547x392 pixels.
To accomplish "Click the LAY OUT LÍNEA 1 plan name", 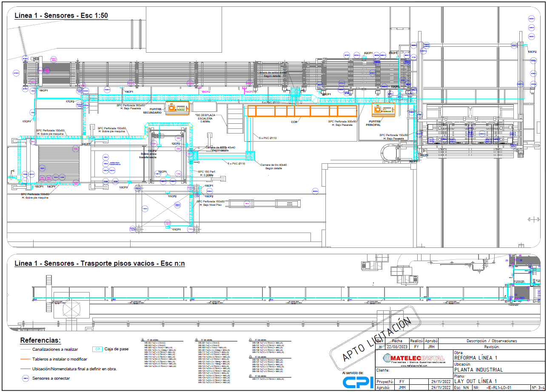I will pyautogui.click(x=475, y=381).
